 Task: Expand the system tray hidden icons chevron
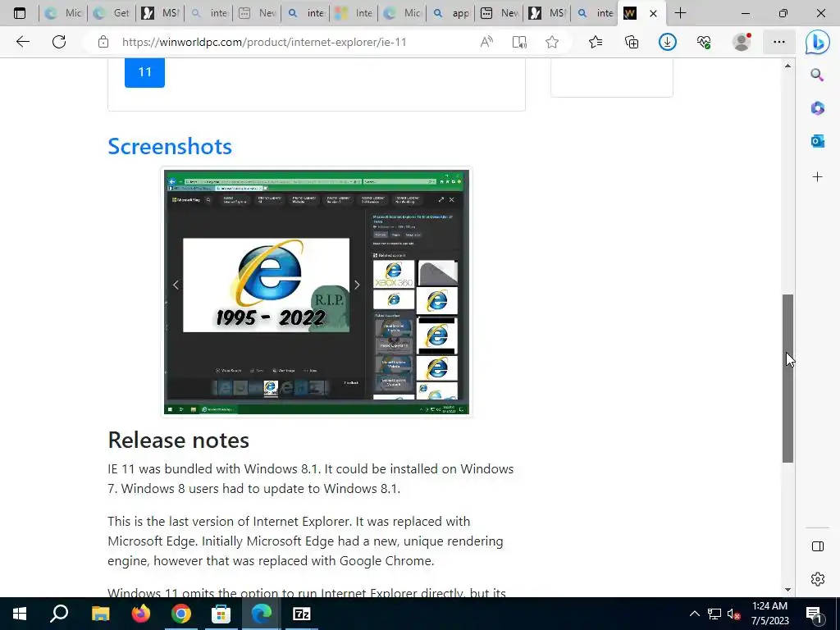pos(694,614)
